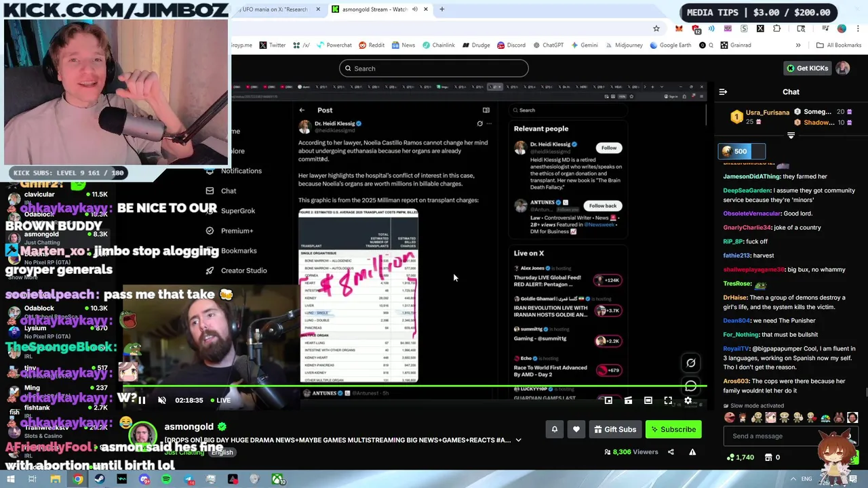
Task: Open the Midjourney bookmark
Action: click(624, 45)
